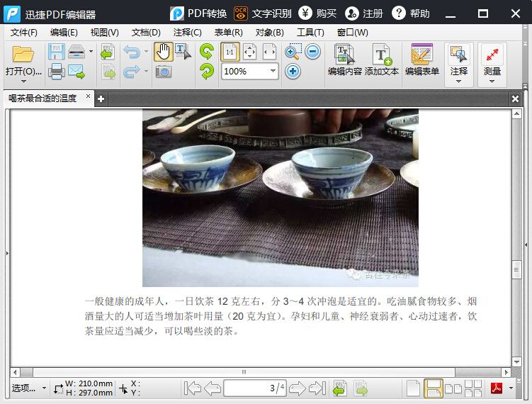
Task: Click 文字识别 OCR button
Action: pyautogui.click(x=263, y=13)
